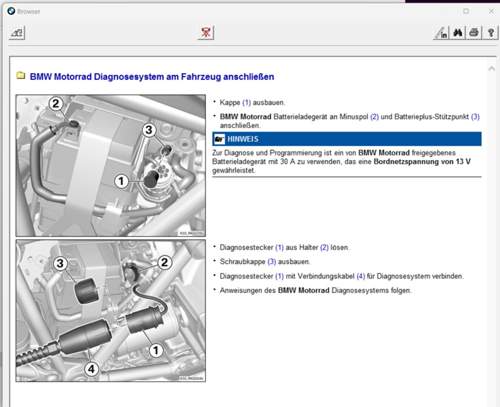
Task: Click text 'Anweisungen des BMW Motorrad Diagnosesystems folgen'
Action: [315, 290]
